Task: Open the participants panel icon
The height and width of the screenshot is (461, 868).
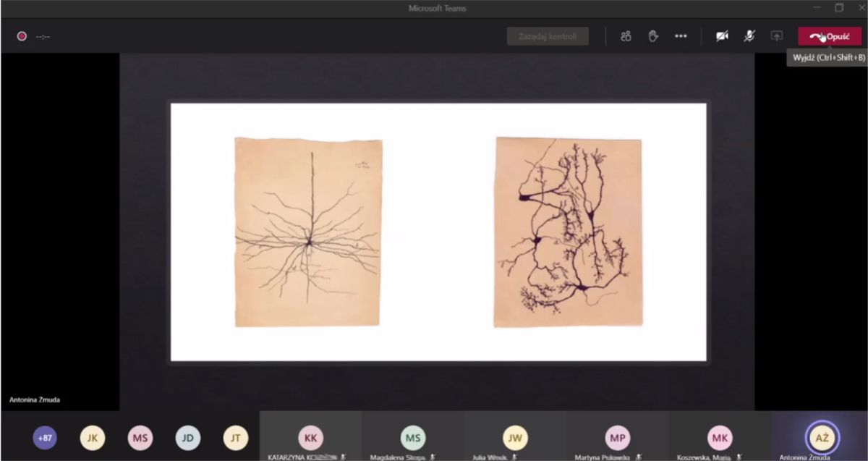Action: 626,36
